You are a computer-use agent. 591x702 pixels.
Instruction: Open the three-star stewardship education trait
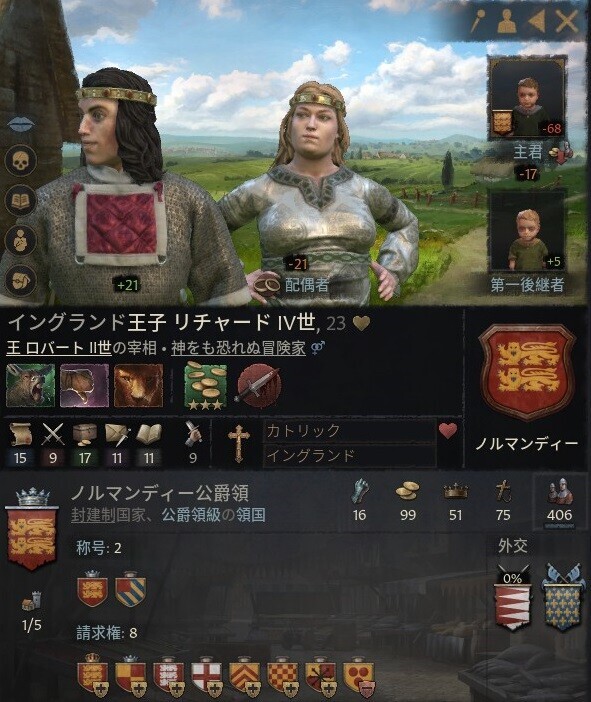coord(206,385)
